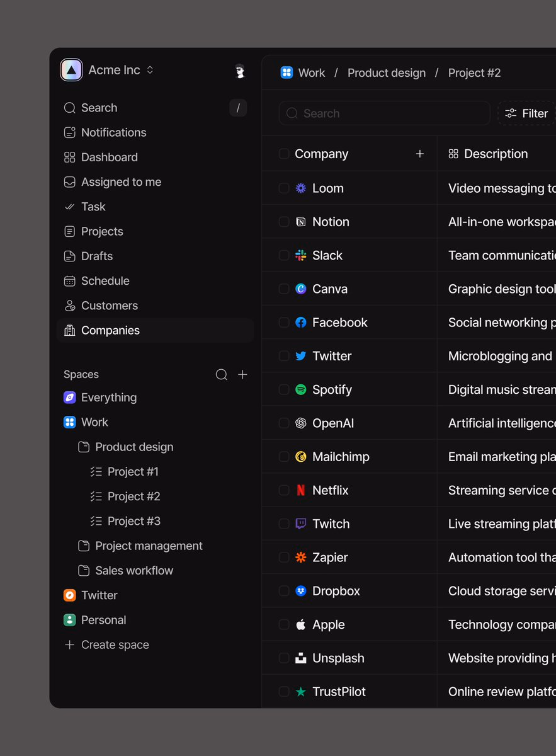This screenshot has height=756, width=556.
Task: Click Project #2 in the breadcrumb
Action: [474, 73]
